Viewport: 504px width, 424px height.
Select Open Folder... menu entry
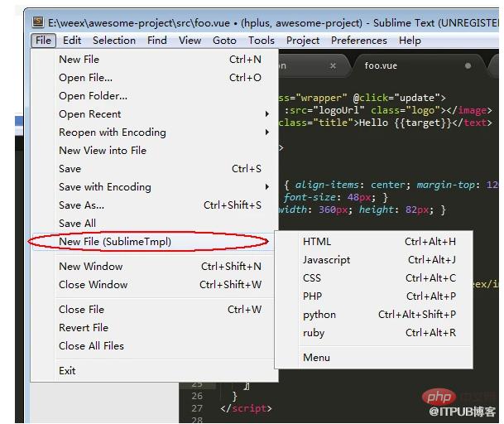[155, 96]
